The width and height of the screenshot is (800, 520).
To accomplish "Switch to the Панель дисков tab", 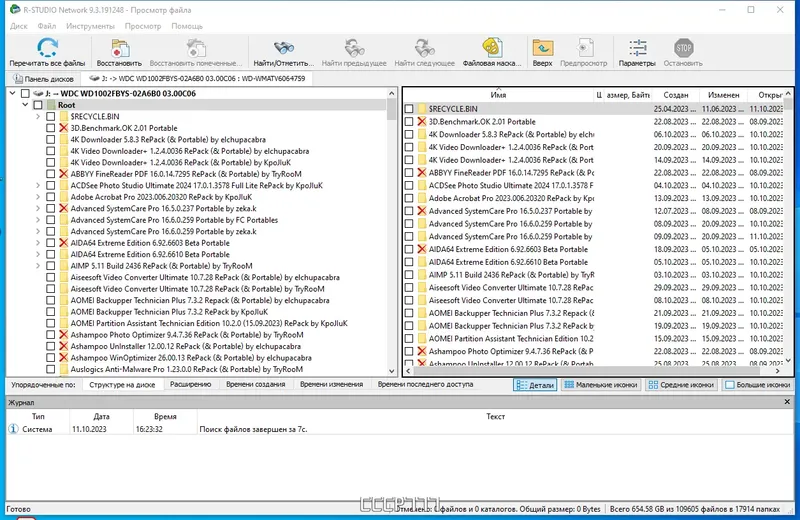I will [x=44, y=79].
